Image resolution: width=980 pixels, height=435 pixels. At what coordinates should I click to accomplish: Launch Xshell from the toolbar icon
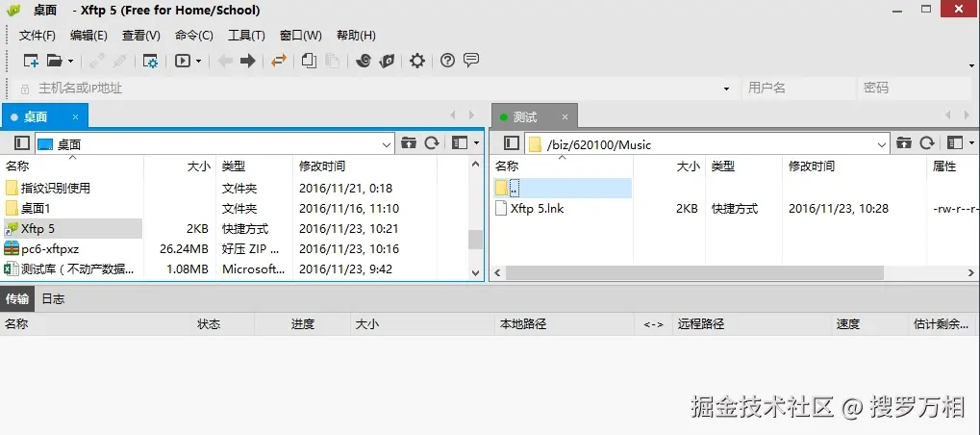point(364,61)
